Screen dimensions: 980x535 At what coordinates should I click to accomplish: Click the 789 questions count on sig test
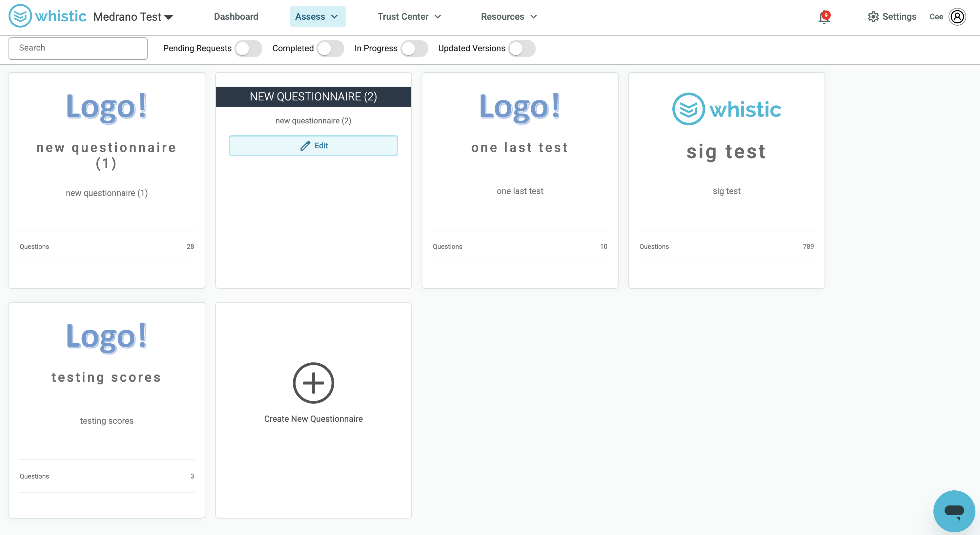click(808, 246)
